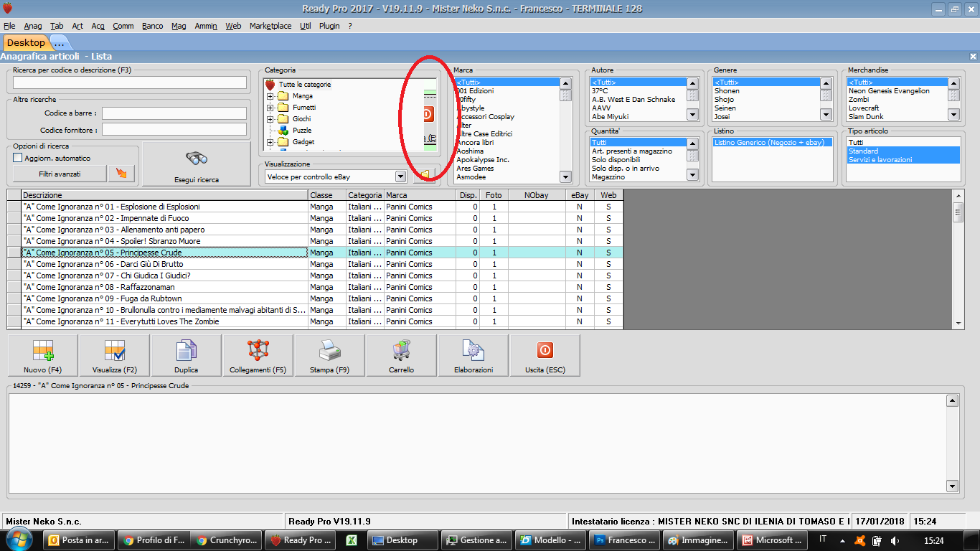Screen dimensions: 980x551
Task: Select the strawberry Tutte le categorie root
Action: point(299,85)
